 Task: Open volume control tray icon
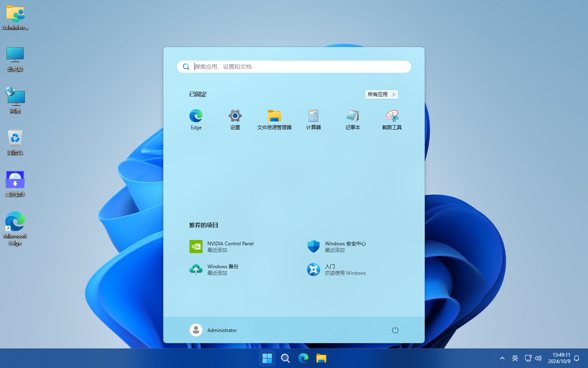(x=538, y=359)
